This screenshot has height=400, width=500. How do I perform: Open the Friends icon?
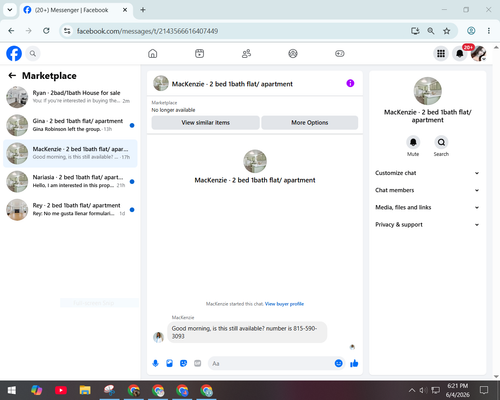point(246,53)
